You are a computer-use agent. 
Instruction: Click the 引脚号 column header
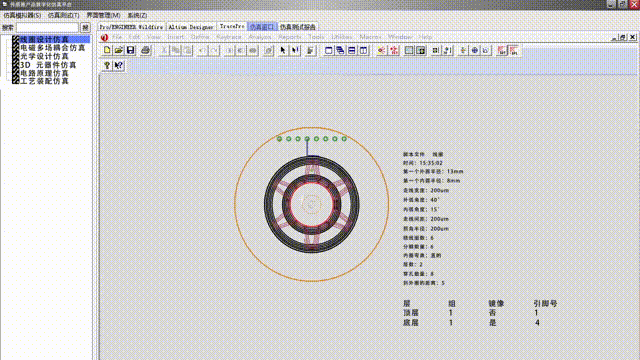pyautogui.click(x=545, y=303)
